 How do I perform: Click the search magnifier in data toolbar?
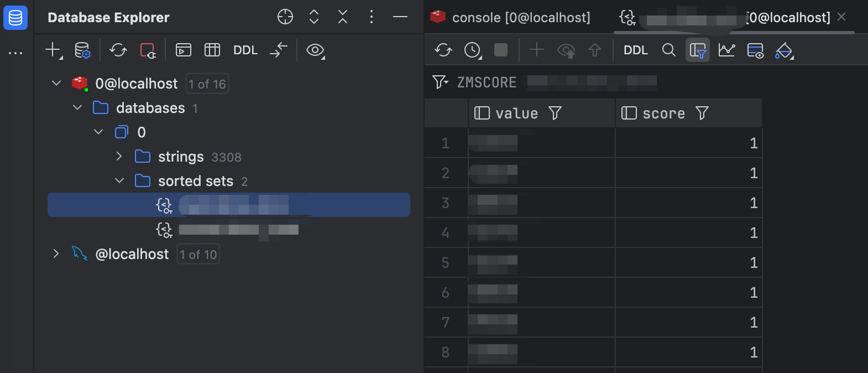tap(669, 50)
